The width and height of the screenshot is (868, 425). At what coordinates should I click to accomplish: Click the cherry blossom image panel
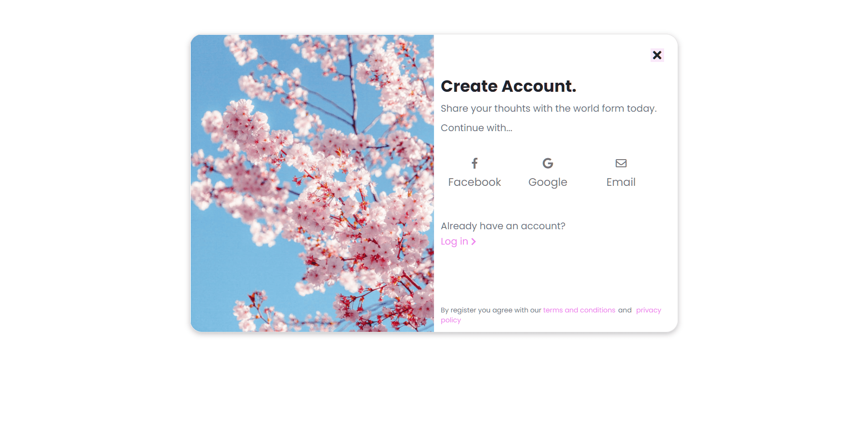tap(312, 183)
